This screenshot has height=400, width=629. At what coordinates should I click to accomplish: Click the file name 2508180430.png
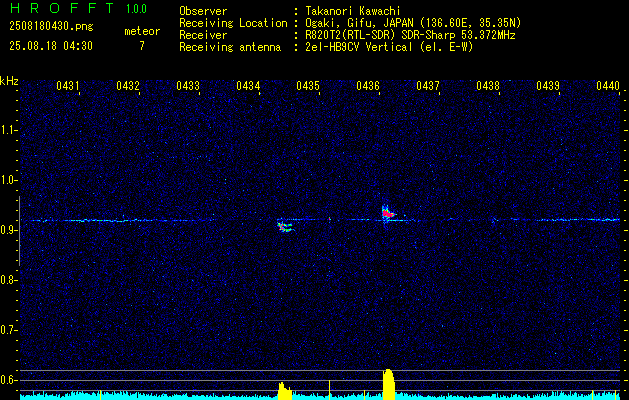[x=51, y=27]
